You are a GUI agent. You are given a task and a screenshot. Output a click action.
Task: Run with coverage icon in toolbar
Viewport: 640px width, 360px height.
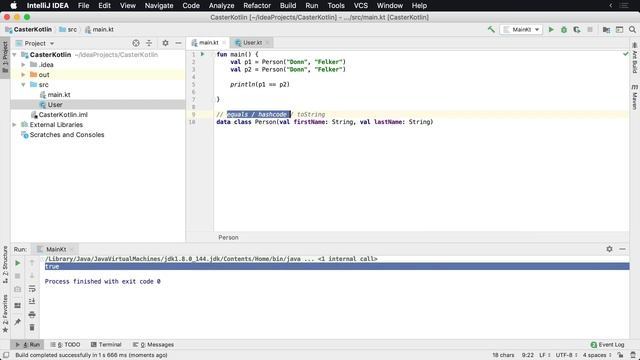point(577,29)
